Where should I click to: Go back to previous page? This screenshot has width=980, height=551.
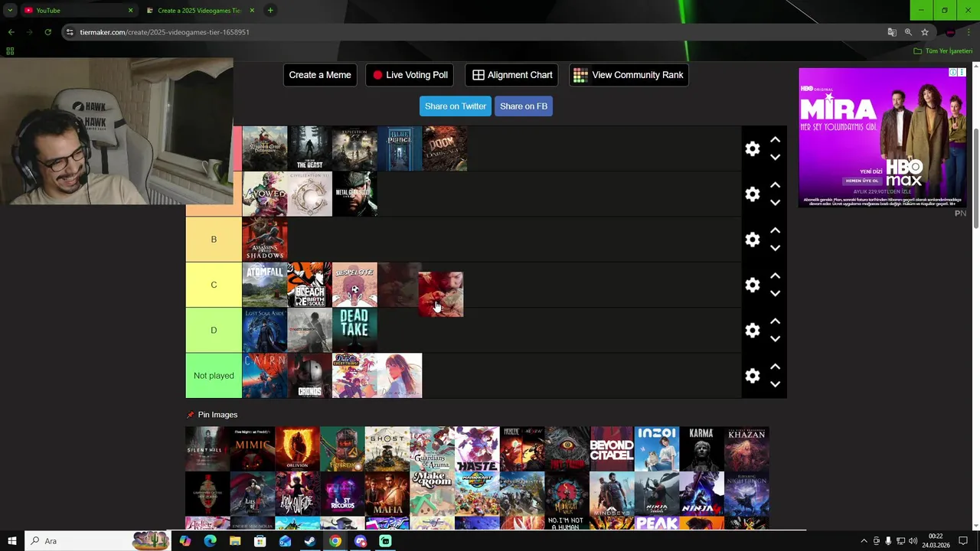tap(11, 32)
